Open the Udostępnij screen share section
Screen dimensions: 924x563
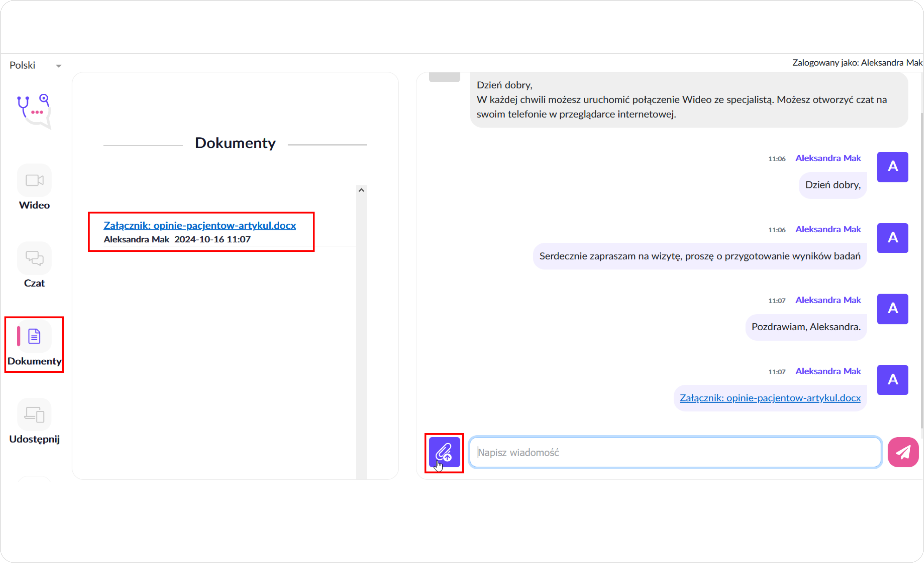[x=34, y=422]
